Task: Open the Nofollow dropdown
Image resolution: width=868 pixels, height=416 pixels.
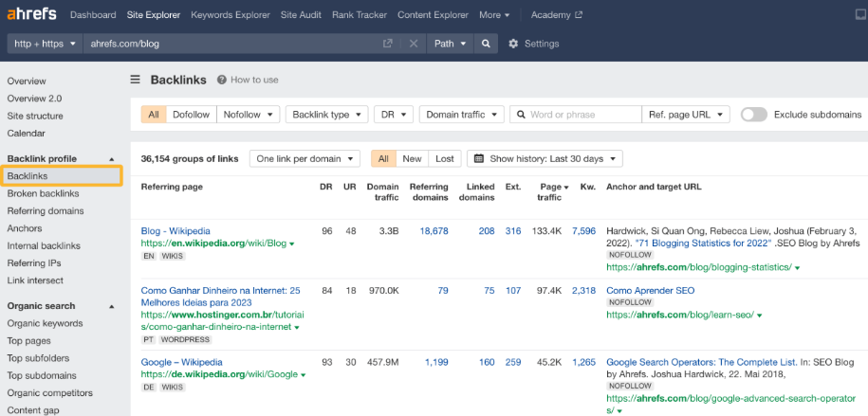Action: [248, 115]
